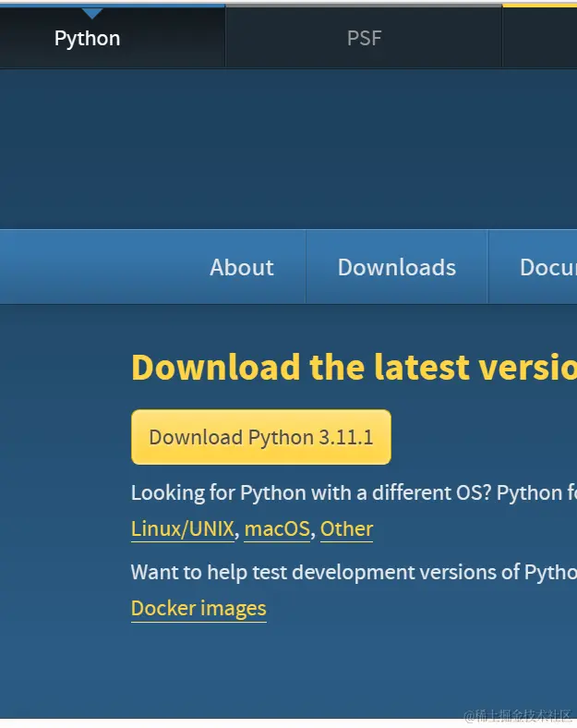This screenshot has height=728, width=577.
Task: Switch to the Python top tab
Action: pyautogui.click(x=88, y=39)
